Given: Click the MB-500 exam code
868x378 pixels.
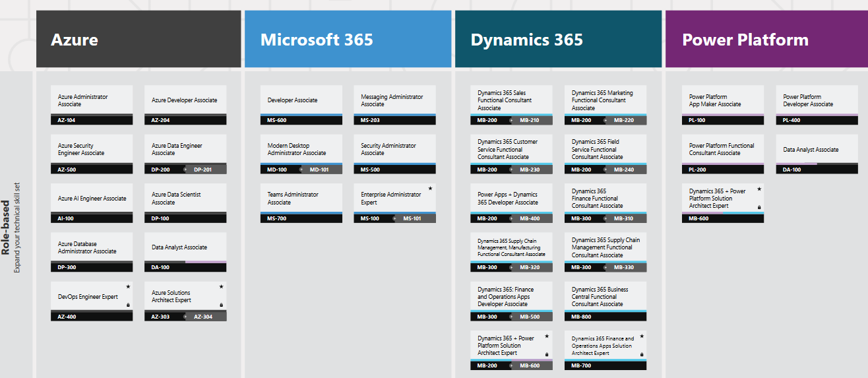Looking at the screenshot, I should pyautogui.click(x=529, y=317).
